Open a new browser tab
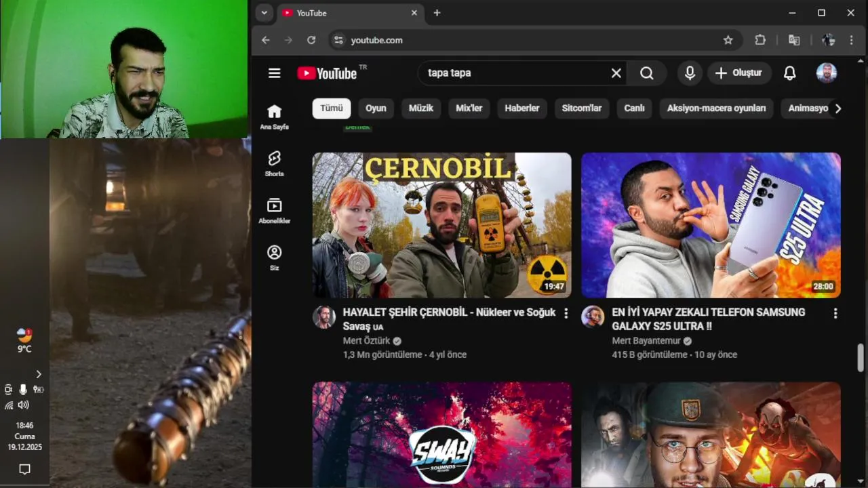The image size is (868, 488). point(437,13)
